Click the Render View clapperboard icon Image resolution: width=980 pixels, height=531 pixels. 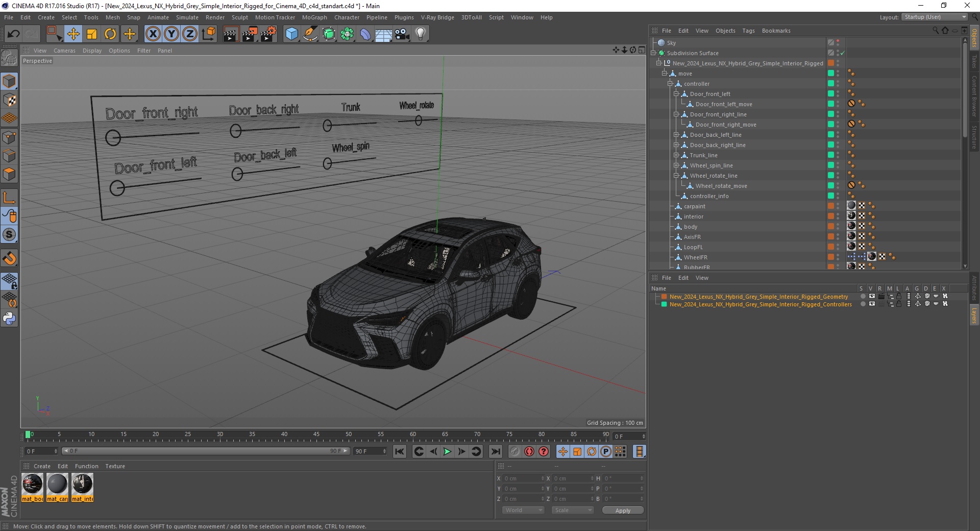[231, 34]
